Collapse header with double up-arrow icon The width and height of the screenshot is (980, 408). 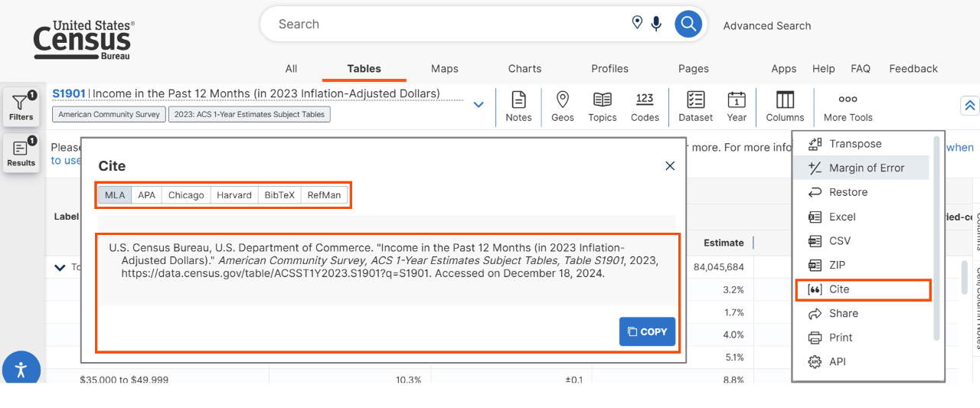click(x=970, y=106)
